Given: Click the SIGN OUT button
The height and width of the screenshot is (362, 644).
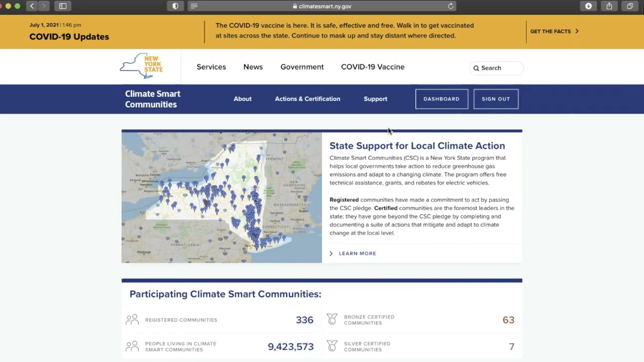Looking at the screenshot, I should [496, 99].
